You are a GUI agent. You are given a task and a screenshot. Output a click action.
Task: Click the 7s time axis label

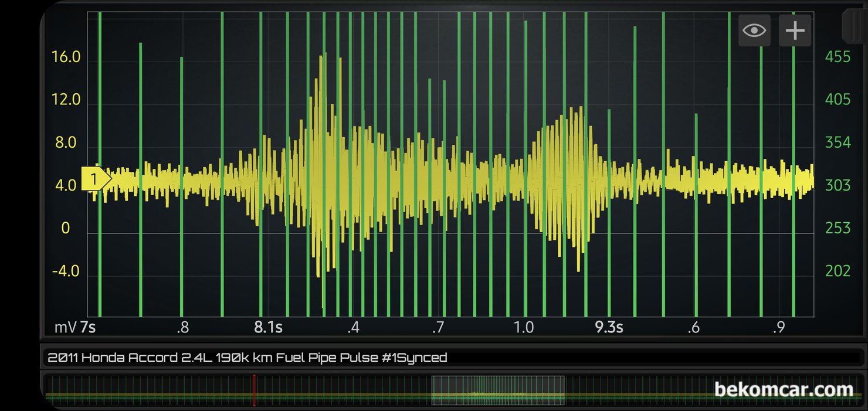coord(88,327)
